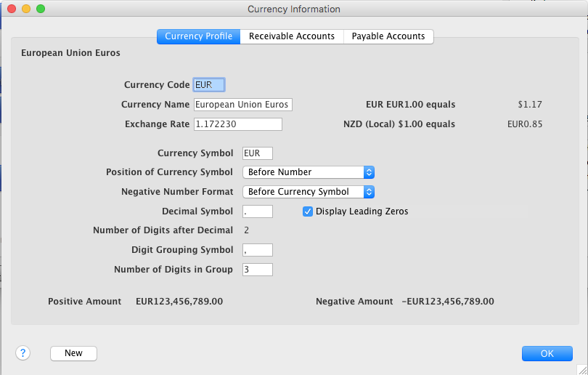The height and width of the screenshot is (375, 588).
Task: Open Position of Currency Symbol dropdown
Action: pyautogui.click(x=308, y=172)
